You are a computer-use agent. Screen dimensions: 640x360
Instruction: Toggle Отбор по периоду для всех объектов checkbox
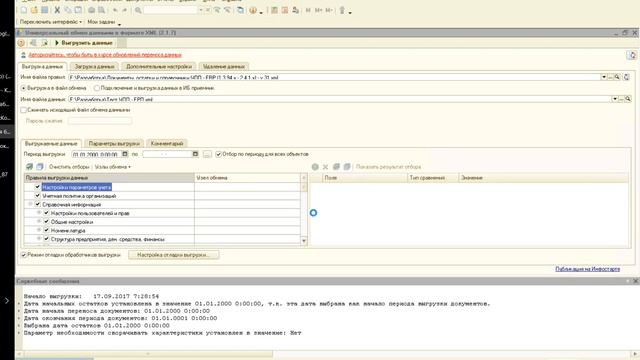pos(218,154)
